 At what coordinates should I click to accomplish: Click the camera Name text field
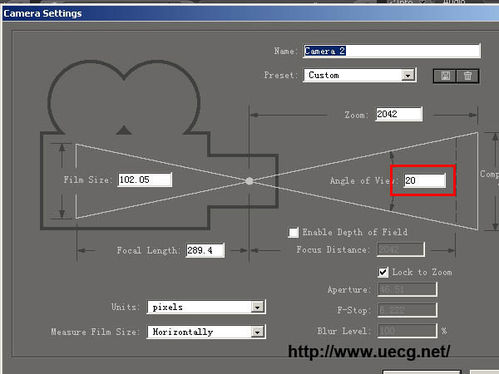pyautogui.click(x=392, y=51)
